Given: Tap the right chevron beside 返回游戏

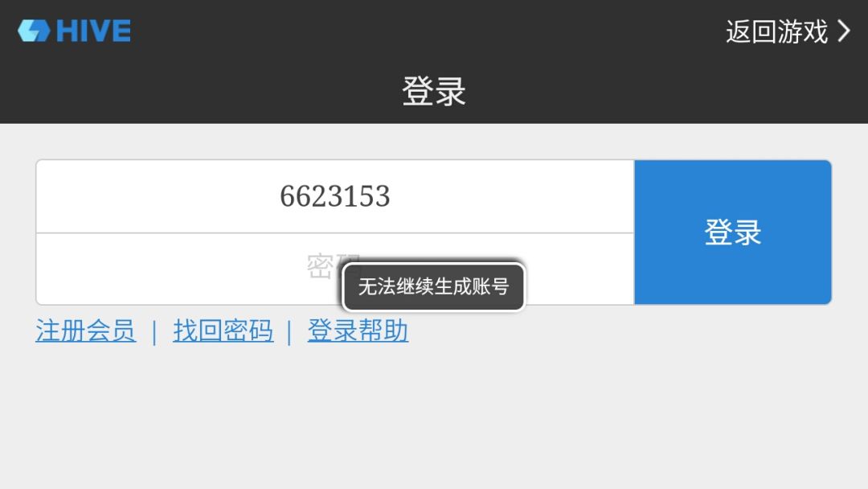Looking at the screenshot, I should [x=843, y=31].
